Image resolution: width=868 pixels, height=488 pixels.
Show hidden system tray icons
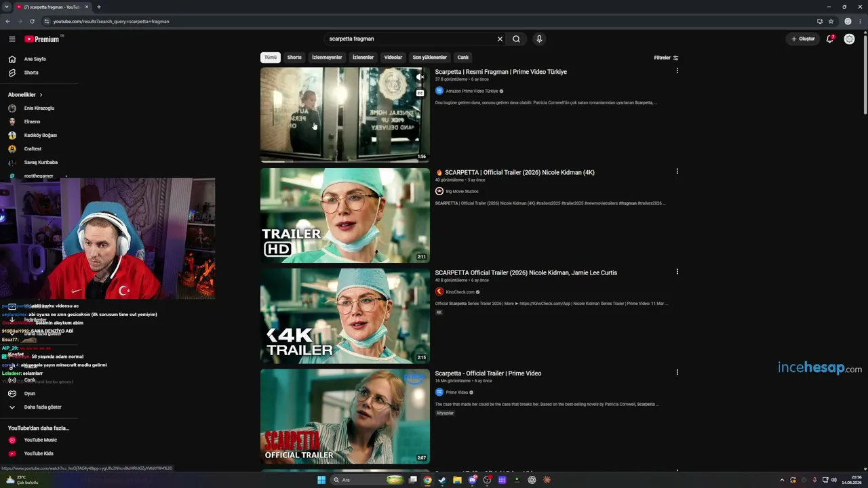tap(783, 480)
